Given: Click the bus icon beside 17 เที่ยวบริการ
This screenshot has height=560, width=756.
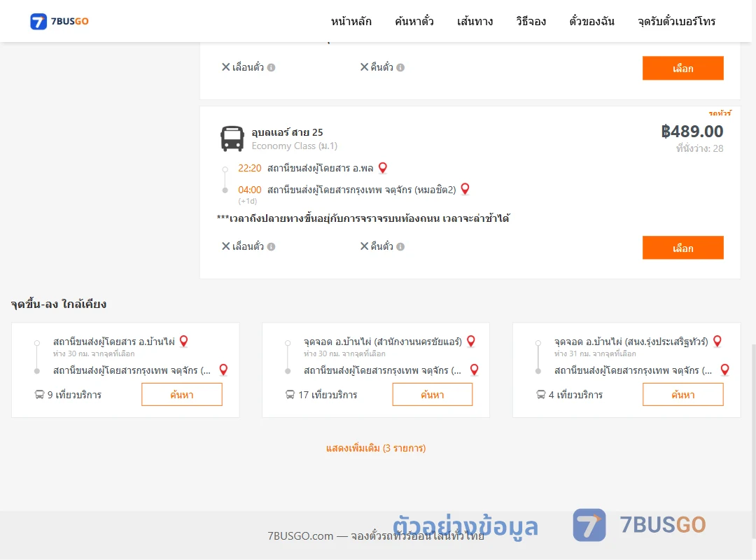Looking at the screenshot, I should click(x=290, y=395).
